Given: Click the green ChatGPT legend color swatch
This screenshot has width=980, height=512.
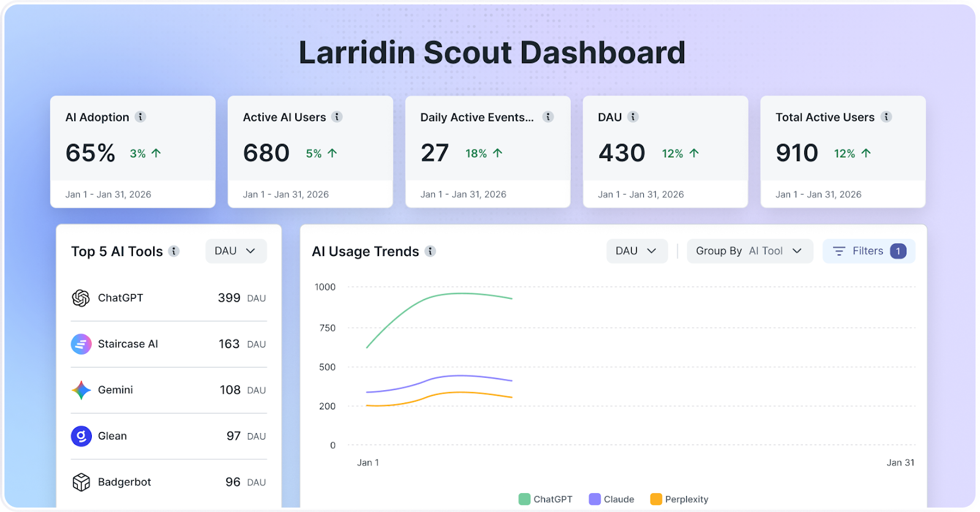Looking at the screenshot, I should 524,499.
